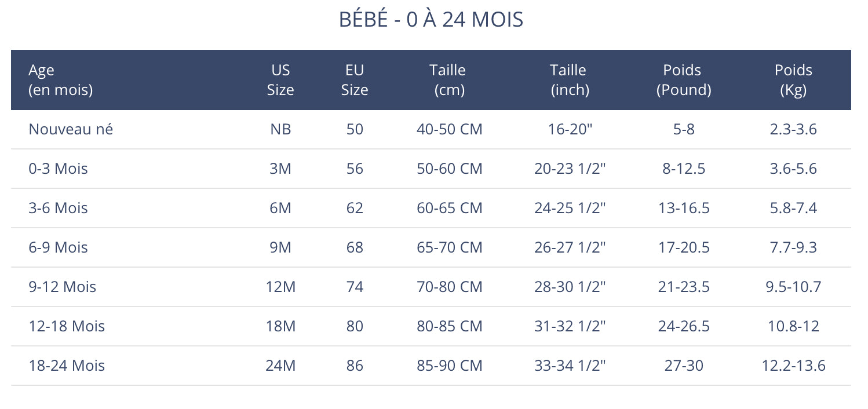Select the '2.3-3.6' newborn weight cell

click(x=793, y=129)
